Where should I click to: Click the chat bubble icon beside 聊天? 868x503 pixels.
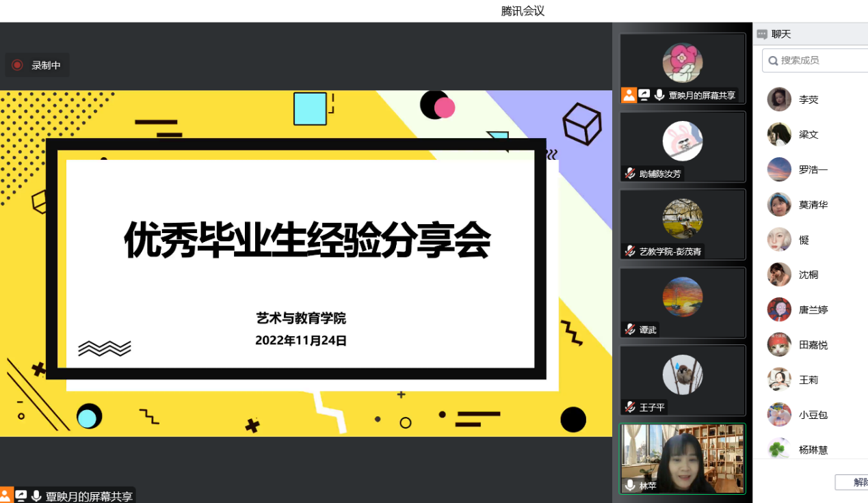(x=762, y=34)
